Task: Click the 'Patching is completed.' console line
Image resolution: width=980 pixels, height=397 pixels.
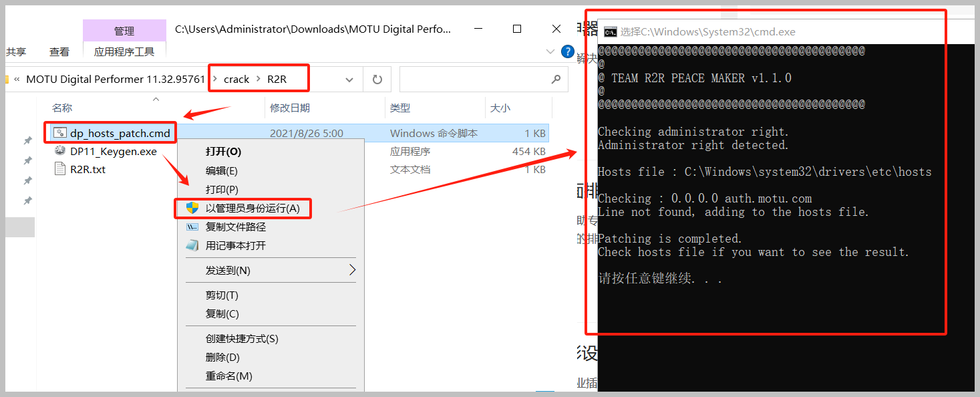Action: coord(670,239)
